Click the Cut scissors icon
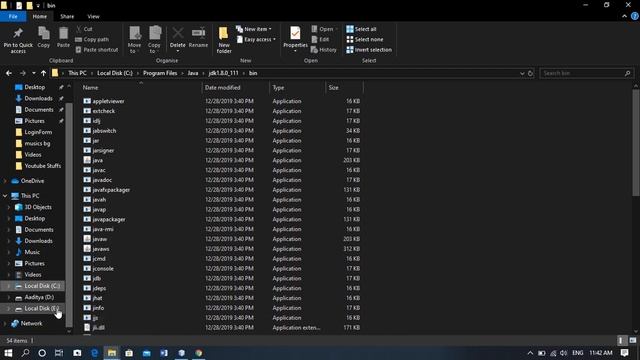Viewport: 640px width, 360px height. tap(79, 29)
